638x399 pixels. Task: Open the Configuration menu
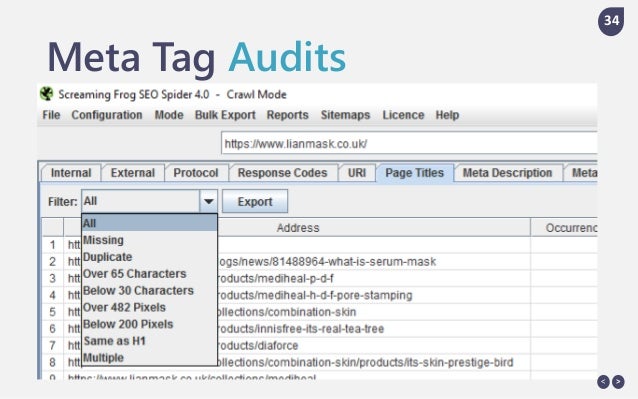click(107, 115)
